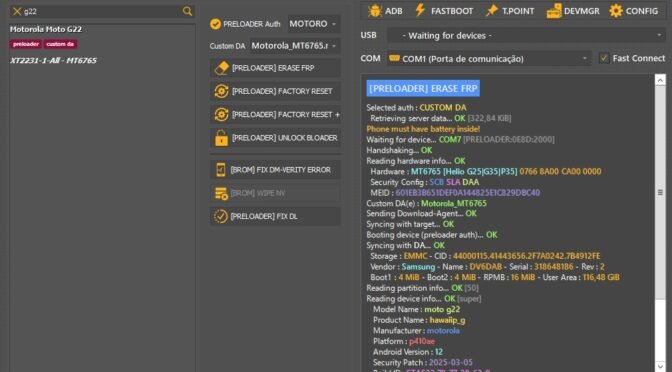Select Motorola Moto G22 in device list
The image size is (672, 372).
click(x=46, y=29)
